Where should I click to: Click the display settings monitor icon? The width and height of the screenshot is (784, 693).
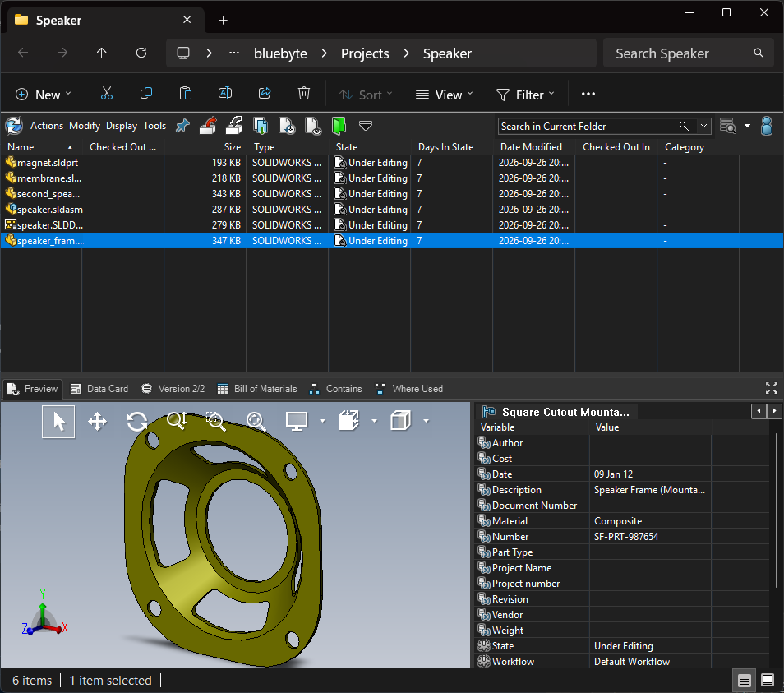click(x=297, y=422)
